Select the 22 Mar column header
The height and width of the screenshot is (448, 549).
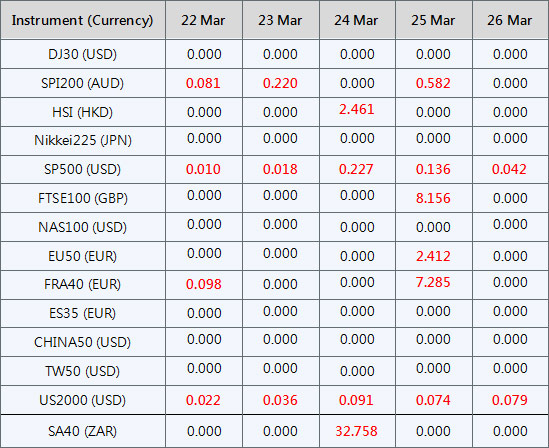coord(203,20)
